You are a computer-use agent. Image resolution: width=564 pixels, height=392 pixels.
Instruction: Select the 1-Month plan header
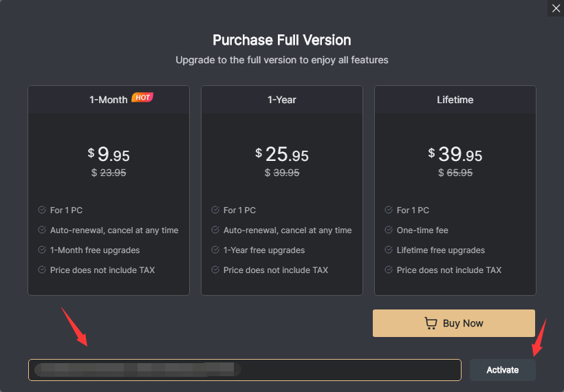(109, 100)
